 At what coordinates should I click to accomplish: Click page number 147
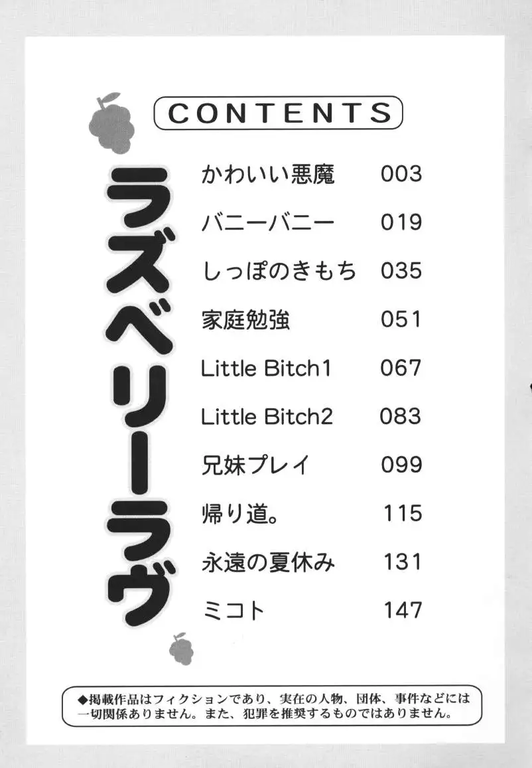(403, 611)
